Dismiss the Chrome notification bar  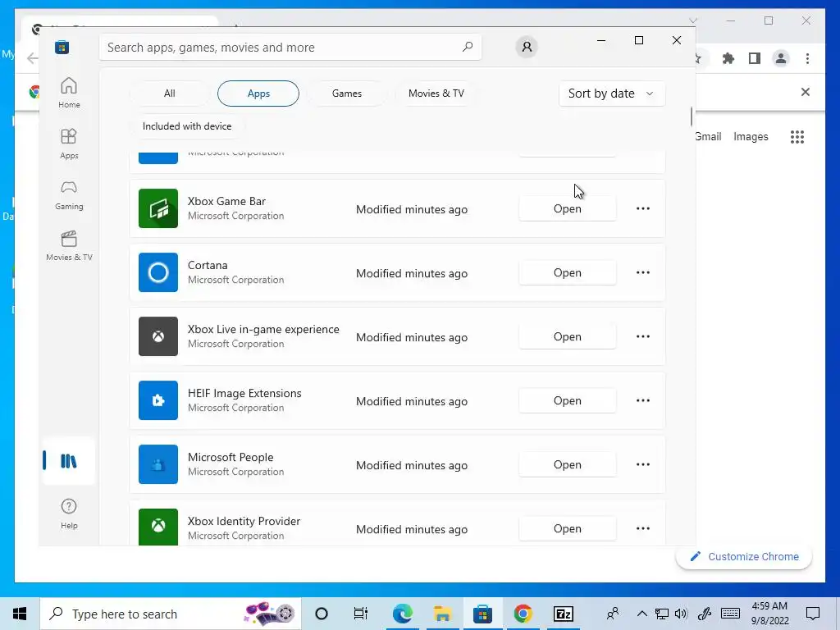coord(806,92)
